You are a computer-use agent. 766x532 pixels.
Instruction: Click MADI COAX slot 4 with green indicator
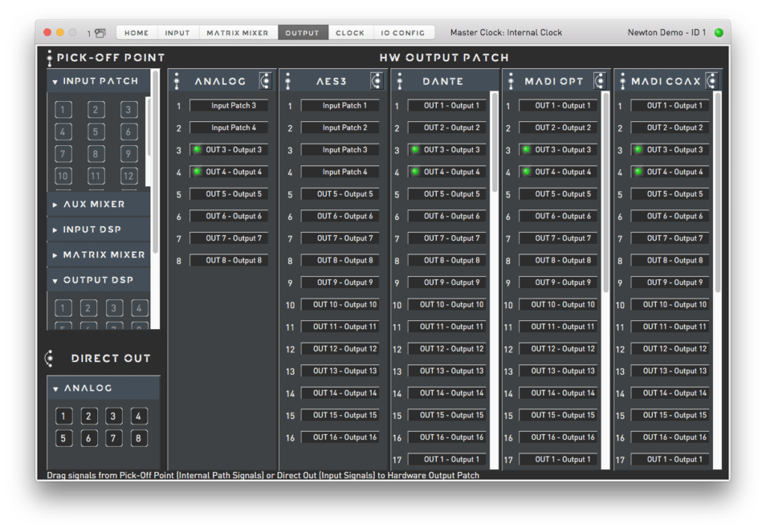click(669, 172)
